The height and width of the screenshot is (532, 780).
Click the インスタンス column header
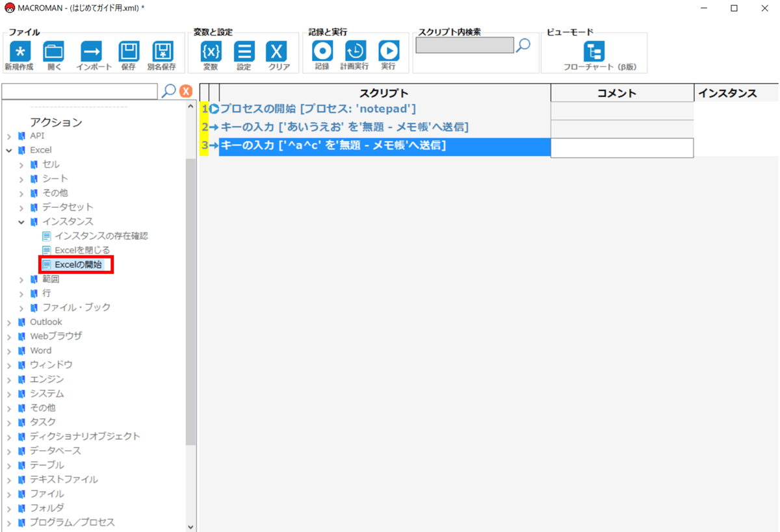coord(727,94)
